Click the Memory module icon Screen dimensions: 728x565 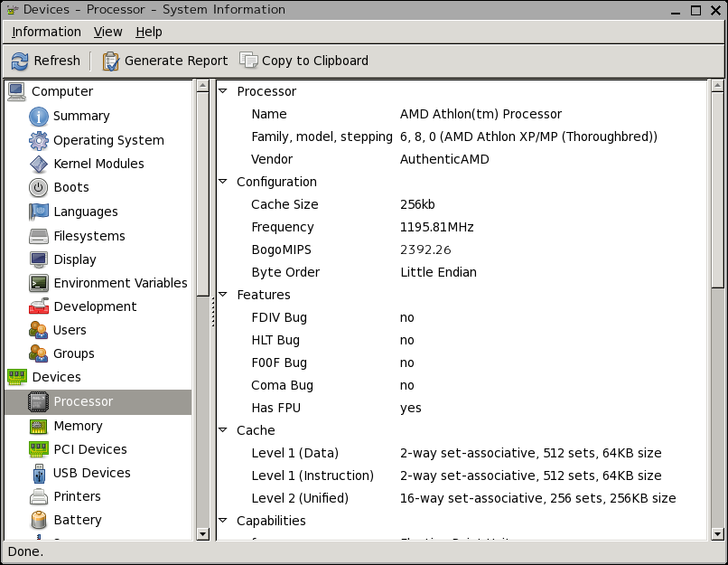tap(38, 426)
